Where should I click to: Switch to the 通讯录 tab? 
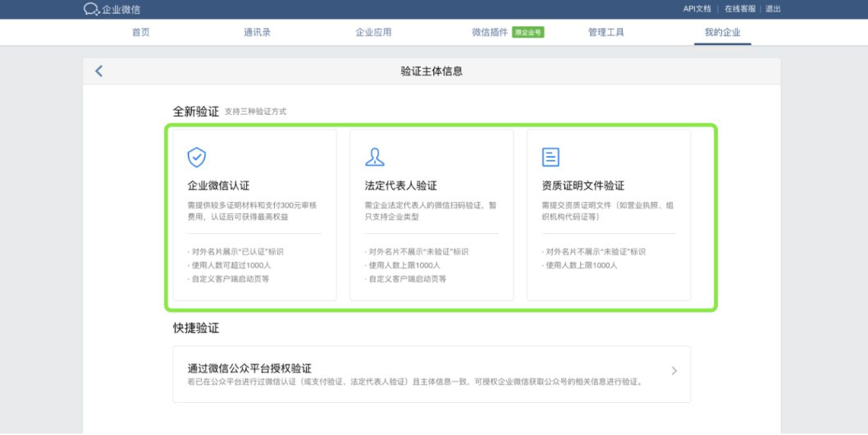pyautogui.click(x=258, y=32)
